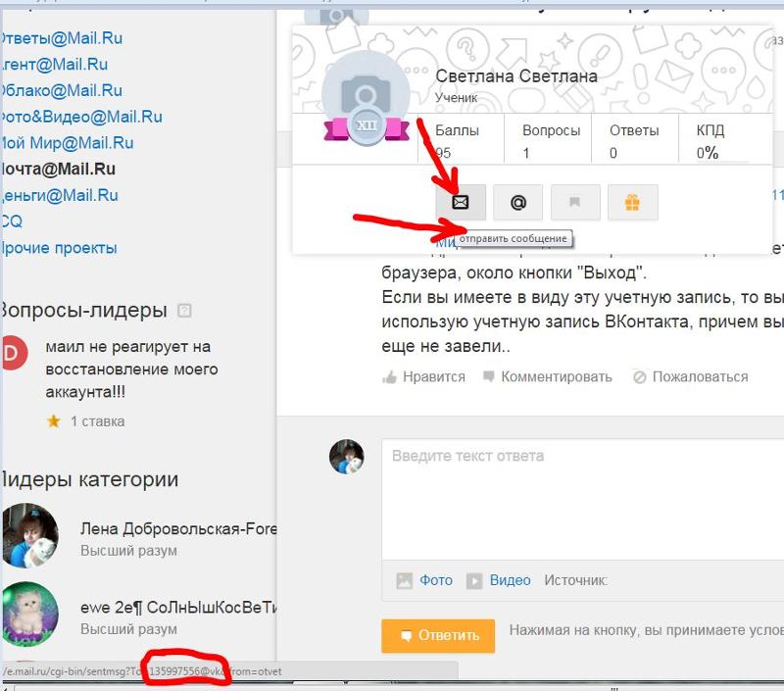Screen dimensions: 784x691
Task: Click the grey flag icon button
Action: coord(575,203)
